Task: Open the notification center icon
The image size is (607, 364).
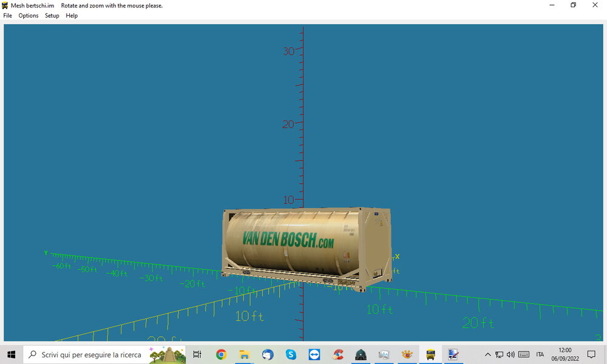Action: [591, 354]
